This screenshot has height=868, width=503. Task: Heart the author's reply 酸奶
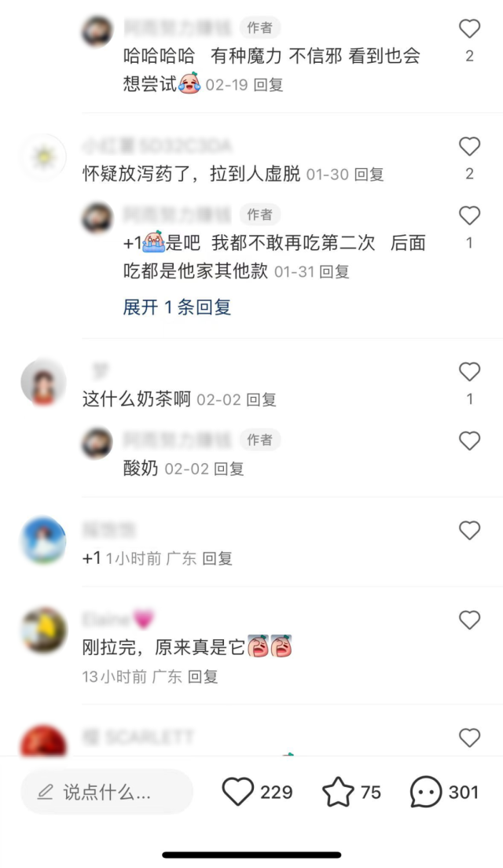469,440
